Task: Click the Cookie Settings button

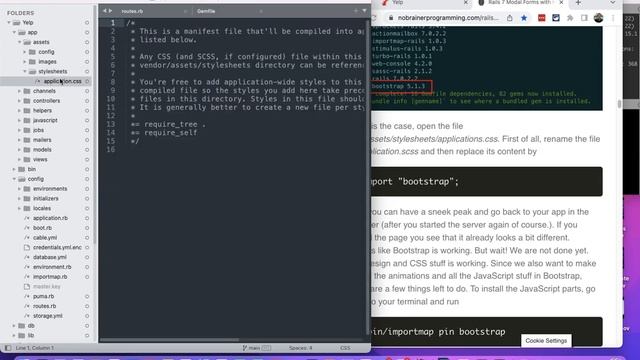Action: [x=546, y=340]
